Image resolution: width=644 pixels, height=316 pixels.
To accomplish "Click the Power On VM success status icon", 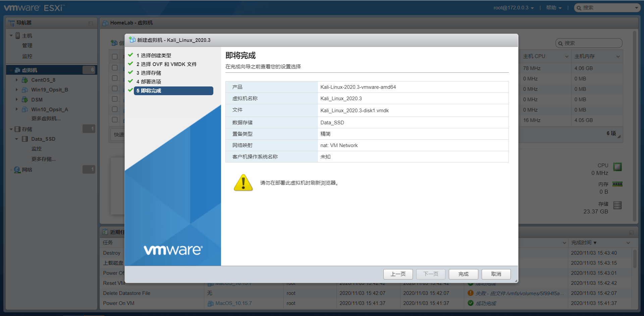I will (x=471, y=303).
